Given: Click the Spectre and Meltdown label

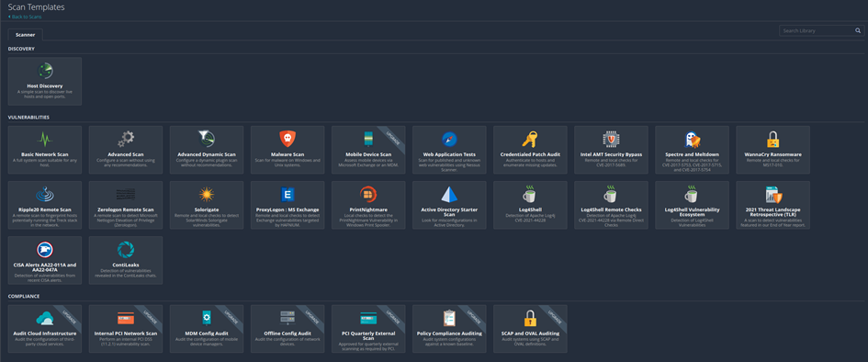Looking at the screenshot, I should (x=692, y=154).
